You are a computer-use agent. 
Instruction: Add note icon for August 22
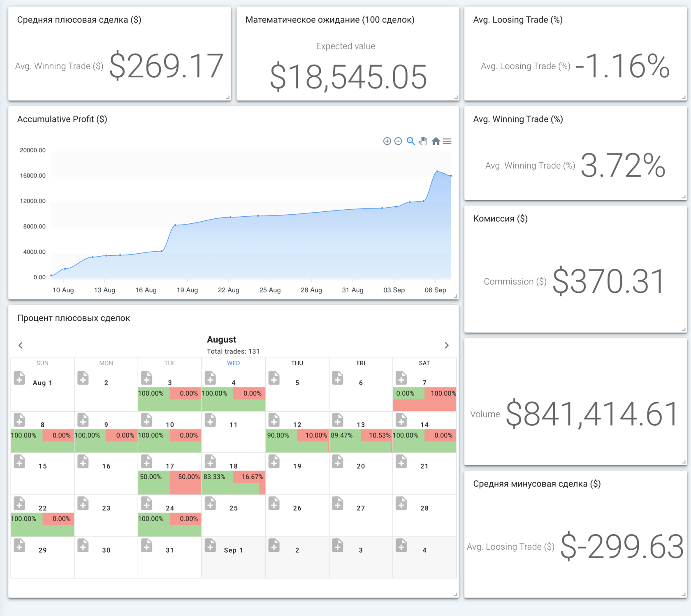coord(19,503)
